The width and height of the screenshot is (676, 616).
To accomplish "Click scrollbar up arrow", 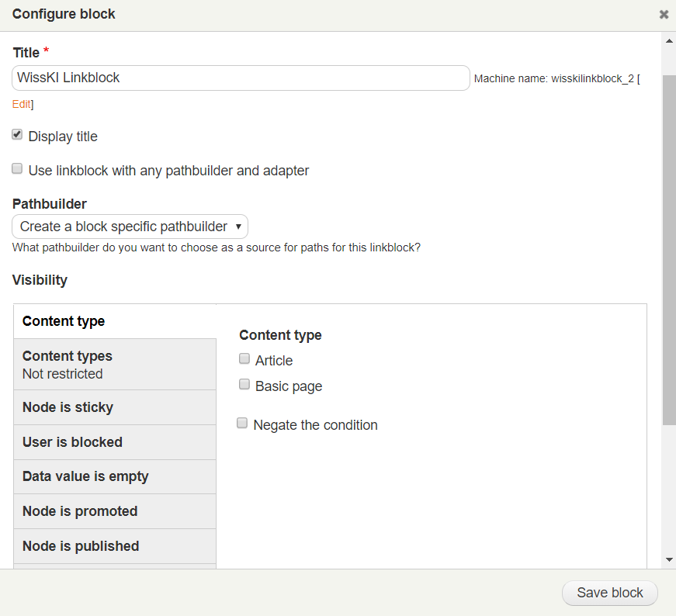I will [669, 40].
